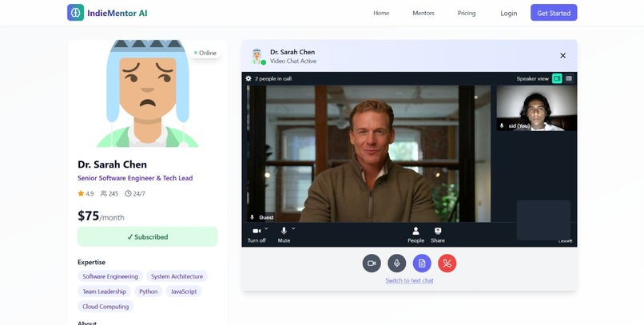This screenshot has width=644, height=325.
Task: Expand camera options chevron beside Turn off
Action: point(266,228)
